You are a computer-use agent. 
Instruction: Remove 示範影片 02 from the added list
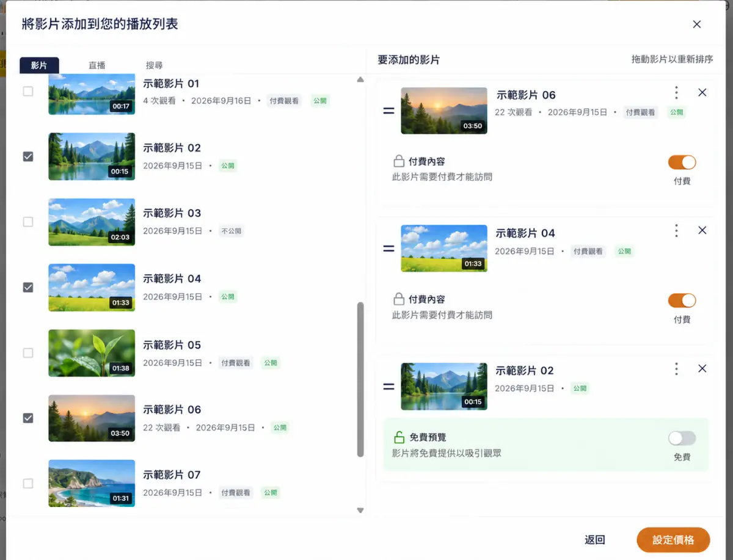click(x=702, y=369)
